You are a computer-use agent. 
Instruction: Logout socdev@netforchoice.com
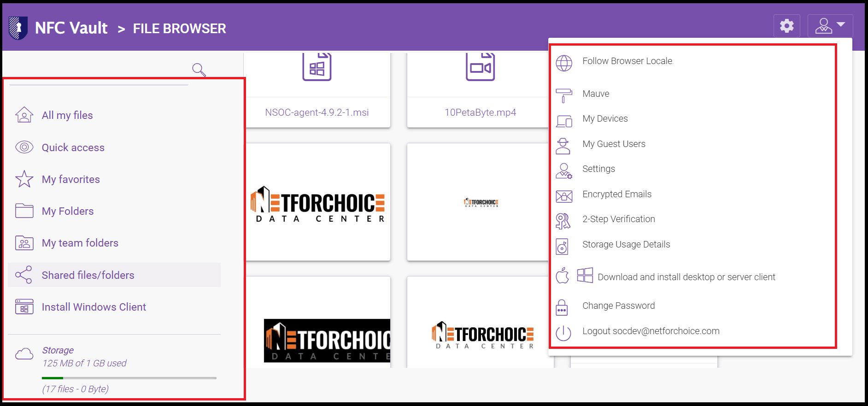pos(650,331)
